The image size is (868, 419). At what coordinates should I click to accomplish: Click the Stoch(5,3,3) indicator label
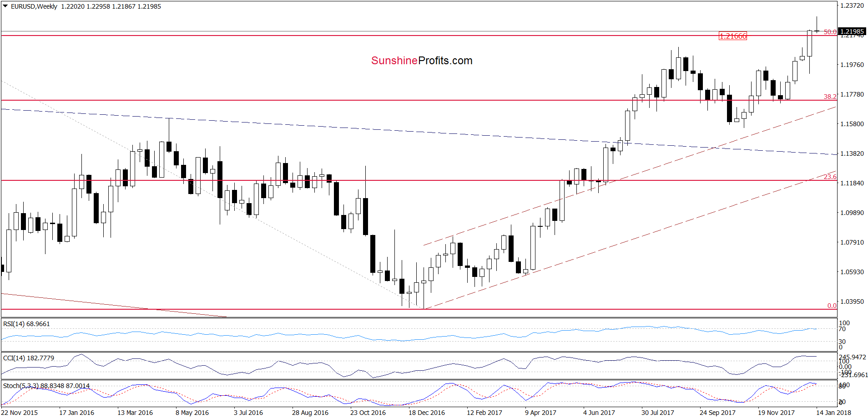click(x=46, y=386)
